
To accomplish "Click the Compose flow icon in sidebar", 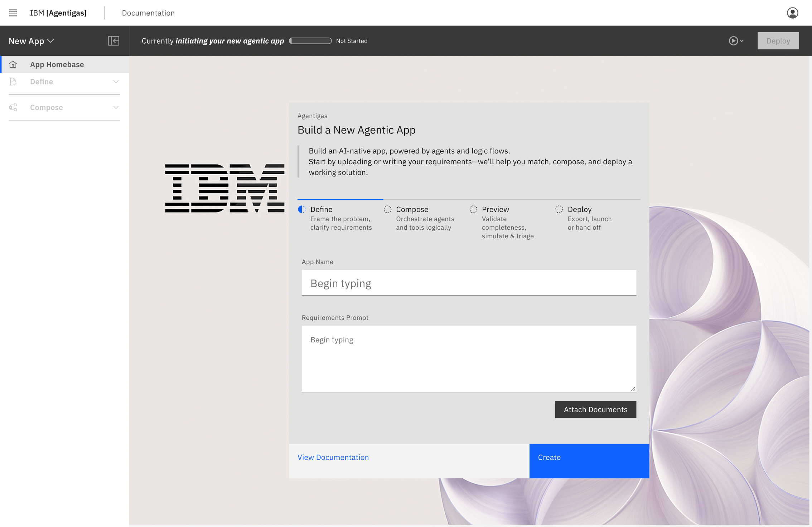I will pos(13,107).
